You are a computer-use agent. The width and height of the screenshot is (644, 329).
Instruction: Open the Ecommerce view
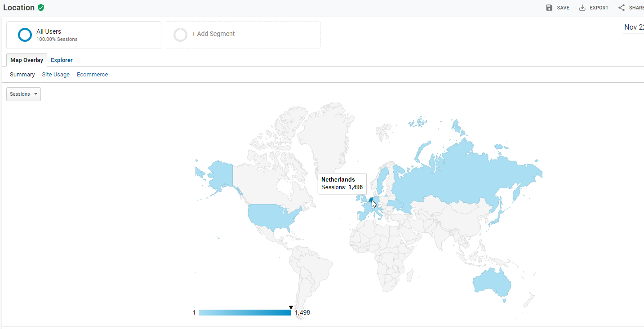[92, 75]
